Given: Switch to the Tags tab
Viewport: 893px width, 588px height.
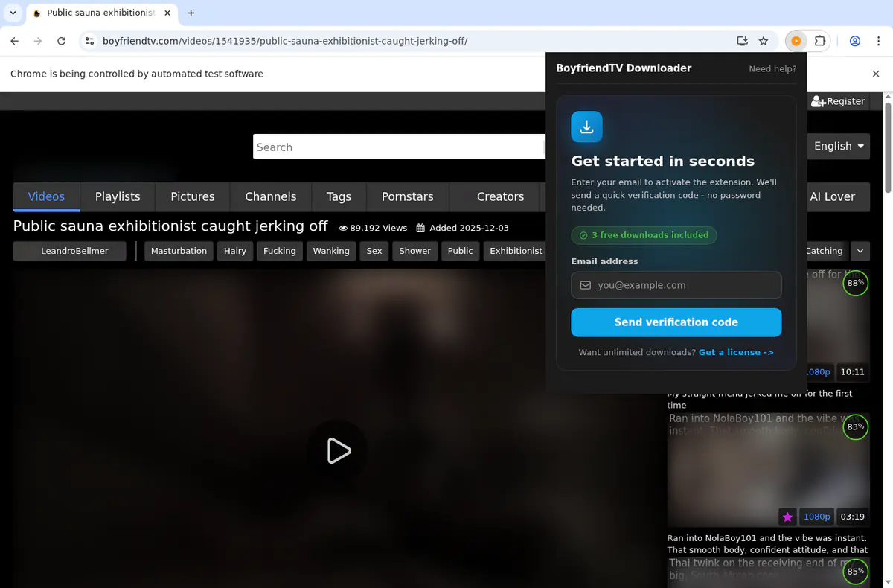Looking at the screenshot, I should pyautogui.click(x=339, y=196).
